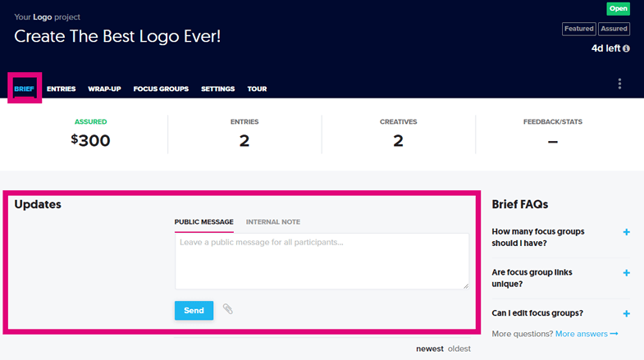Open the Brief tab
This screenshot has height=360, width=644.
(24, 89)
